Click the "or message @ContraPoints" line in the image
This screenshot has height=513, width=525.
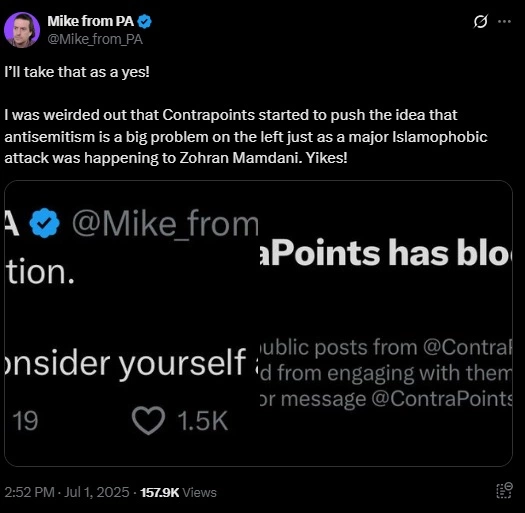[386, 398]
